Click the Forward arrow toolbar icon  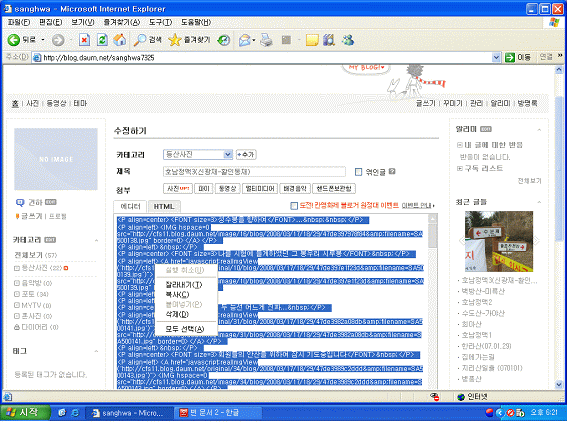(58, 40)
